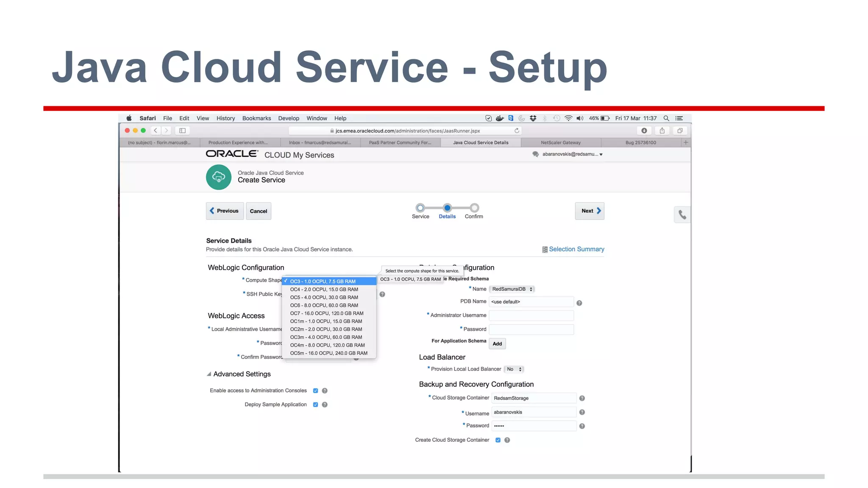Screen dimensions: 868x488
Task: Click the Cloud Storage Container field
Action: (534, 398)
